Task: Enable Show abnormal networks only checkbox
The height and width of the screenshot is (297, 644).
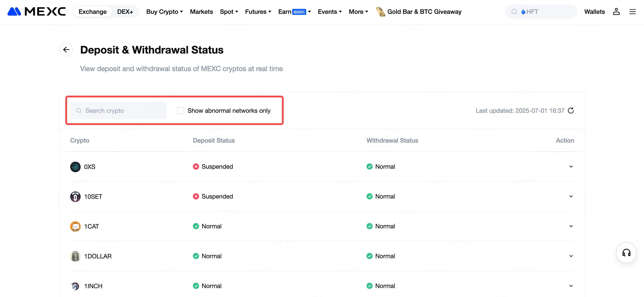Action: (x=180, y=111)
